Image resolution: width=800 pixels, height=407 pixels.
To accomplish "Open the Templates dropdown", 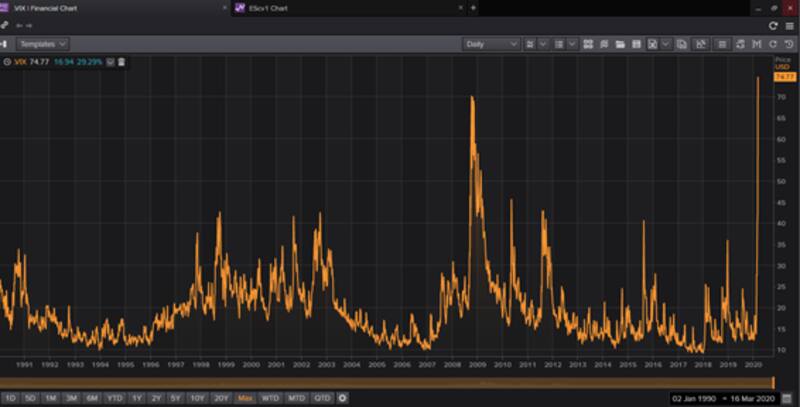I will (x=42, y=44).
